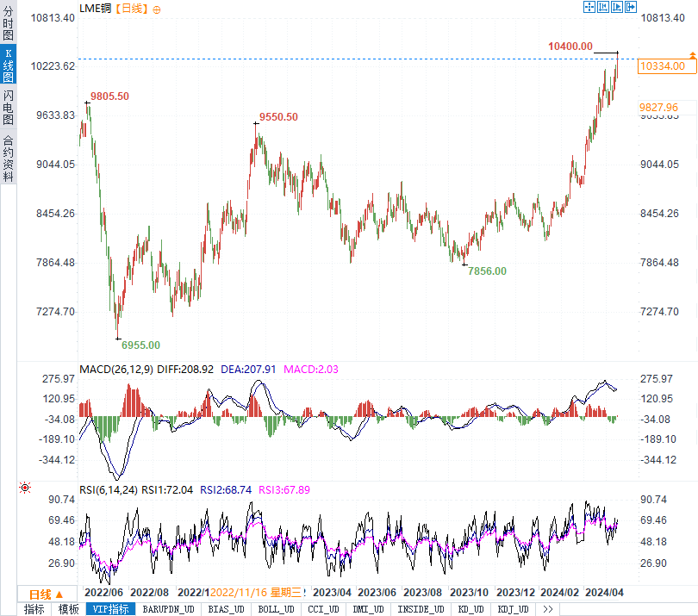Activate the crosshair cursor icon
This screenshot has height=616, width=698.
589,7
